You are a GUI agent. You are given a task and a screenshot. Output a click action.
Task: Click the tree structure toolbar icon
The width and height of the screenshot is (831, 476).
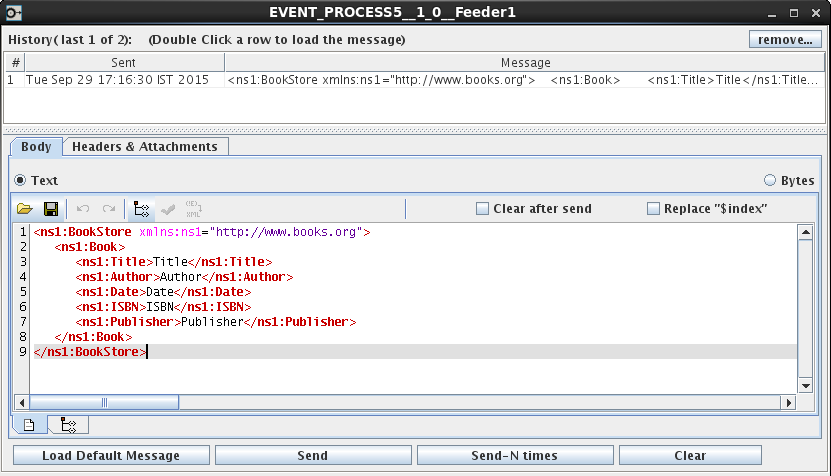(141, 209)
